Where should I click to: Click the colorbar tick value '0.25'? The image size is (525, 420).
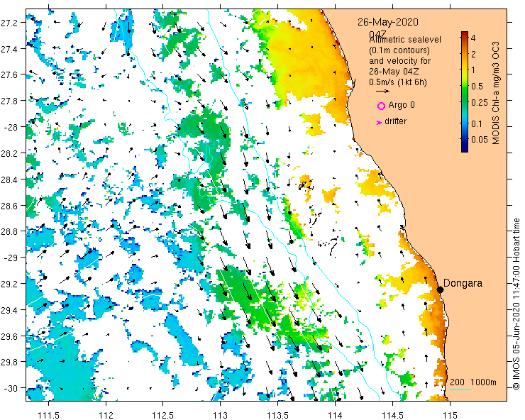tap(480, 102)
